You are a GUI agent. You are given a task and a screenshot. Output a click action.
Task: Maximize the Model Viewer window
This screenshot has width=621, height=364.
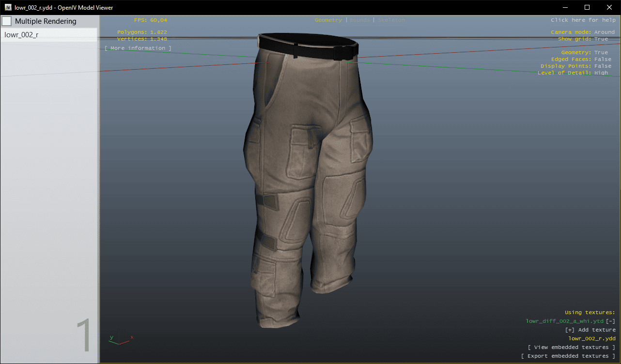587,8
